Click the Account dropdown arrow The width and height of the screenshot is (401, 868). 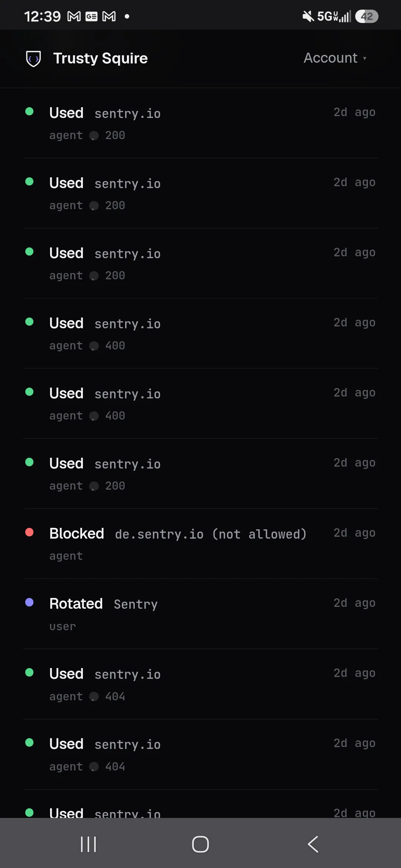click(365, 58)
